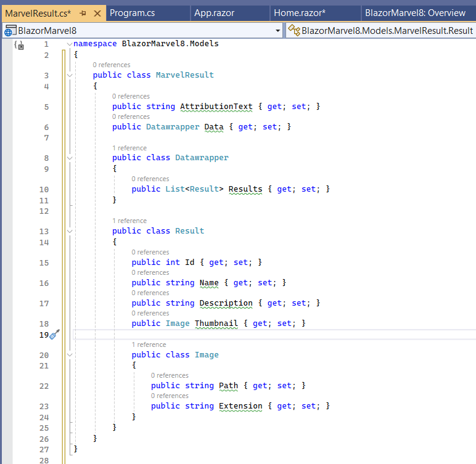Click the MarvelResult class name on line 3
Viewport: 476px width, 464px height.
[185, 75]
